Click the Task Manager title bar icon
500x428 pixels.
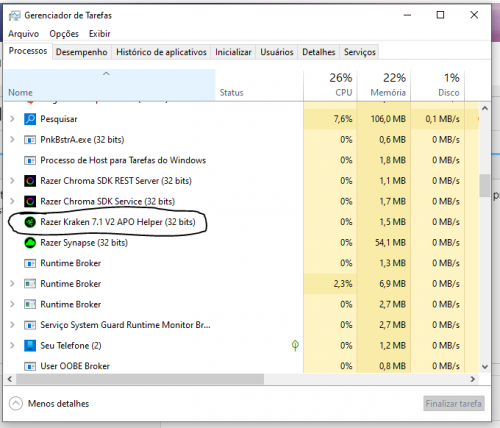pyautogui.click(x=14, y=15)
